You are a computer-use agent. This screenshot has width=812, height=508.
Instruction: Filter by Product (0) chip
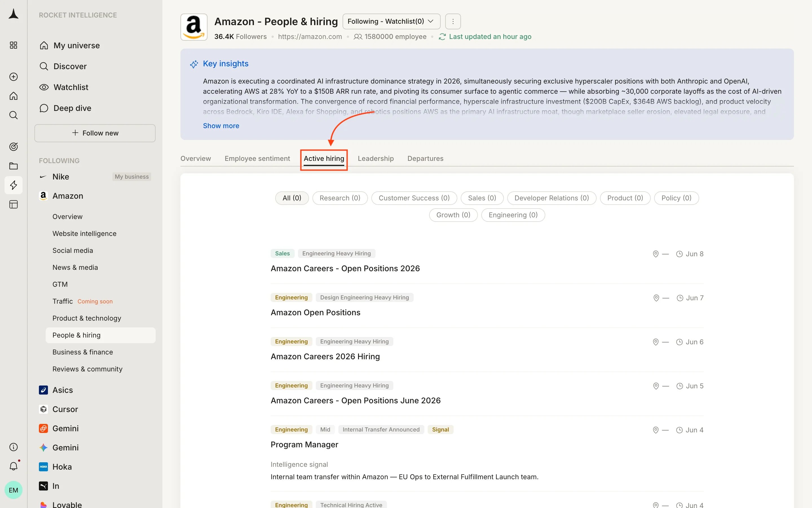[625, 198]
